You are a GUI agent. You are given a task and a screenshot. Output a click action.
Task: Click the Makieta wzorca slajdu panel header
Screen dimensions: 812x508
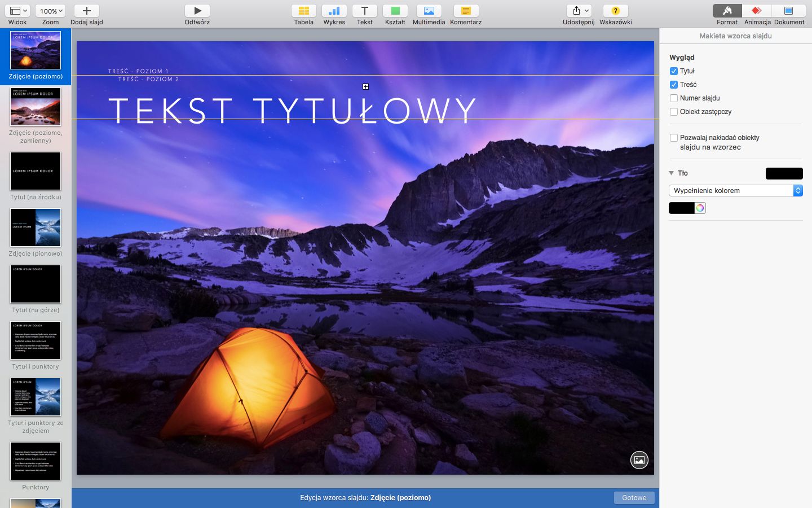[735, 36]
